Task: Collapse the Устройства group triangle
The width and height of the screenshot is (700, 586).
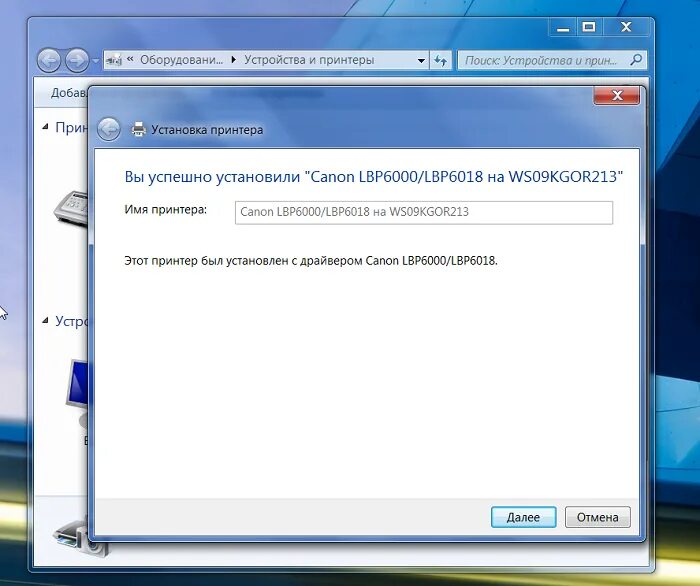Action: point(45,320)
